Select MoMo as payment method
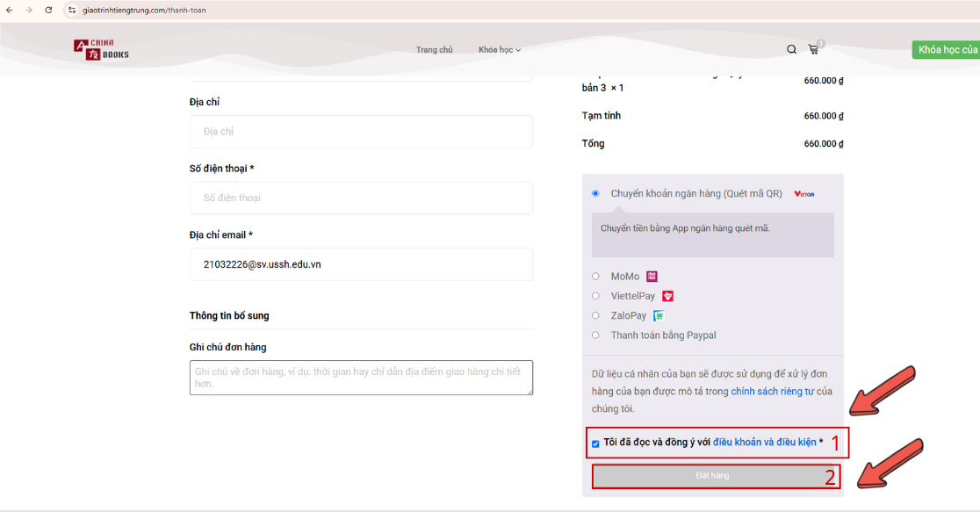The image size is (980, 512). pyautogui.click(x=595, y=276)
